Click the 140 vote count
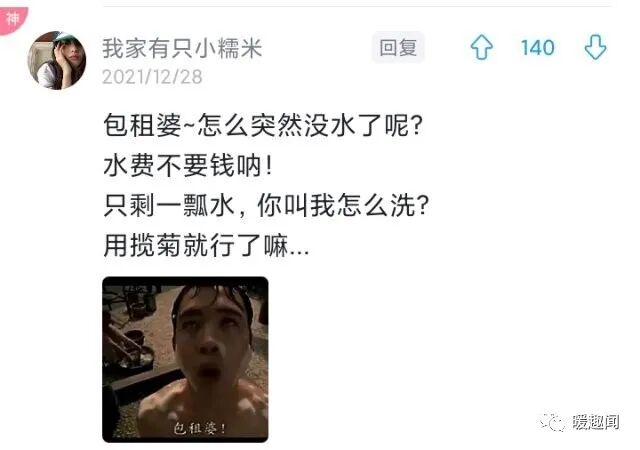 [x=538, y=48]
